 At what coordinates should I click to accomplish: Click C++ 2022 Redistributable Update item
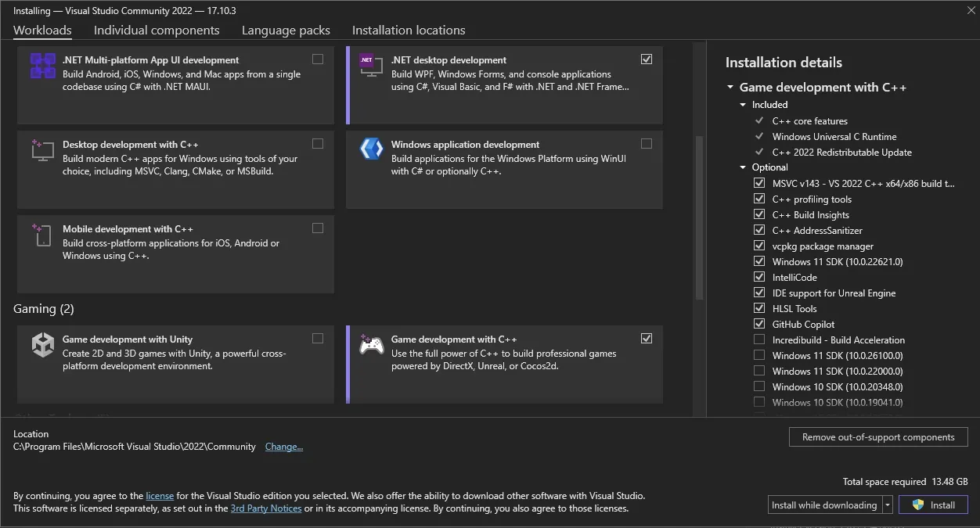coord(841,153)
